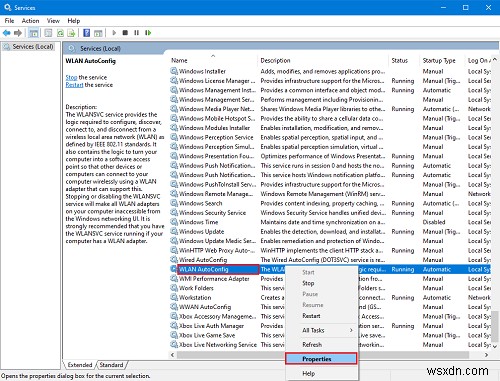Sort by the Description column header
Image resolution: width=500 pixels, height=381 pixels.
click(323, 60)
